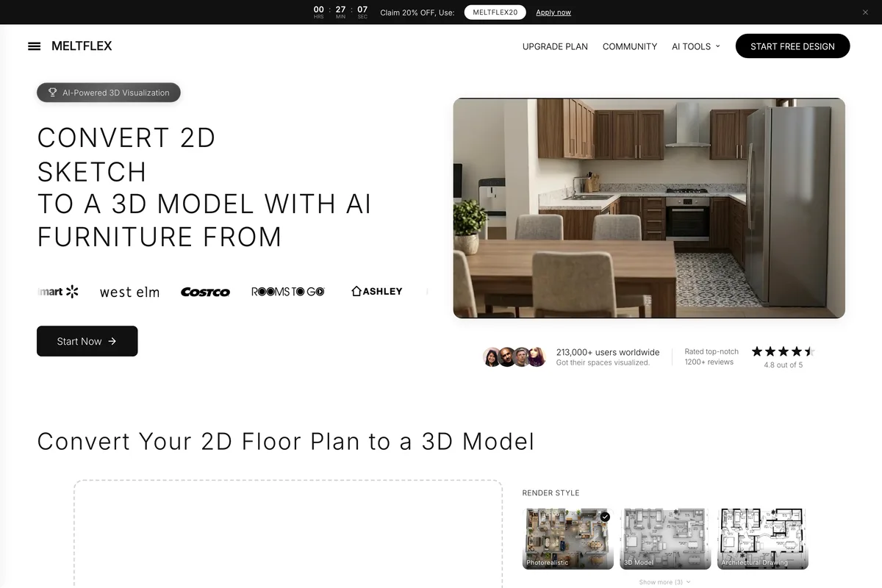
Task: Click the Ashley brand logo
Action: (x=377, y=291)
